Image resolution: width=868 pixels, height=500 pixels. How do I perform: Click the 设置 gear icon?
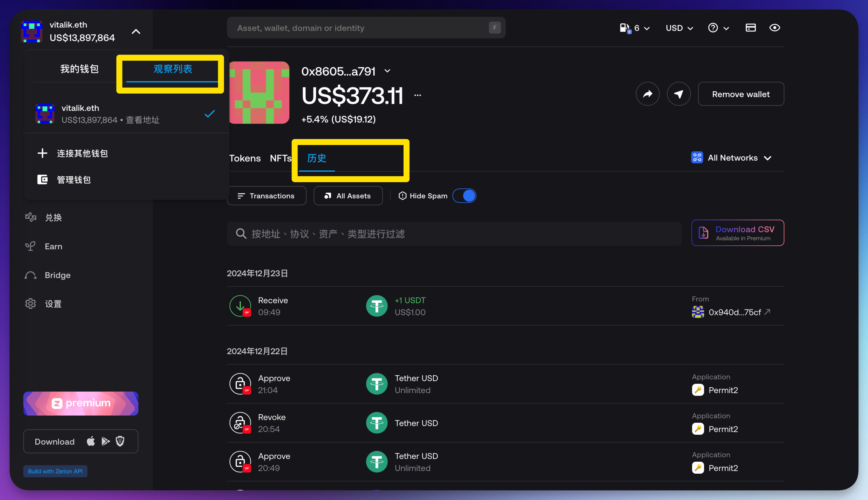[x=31, y=304]
